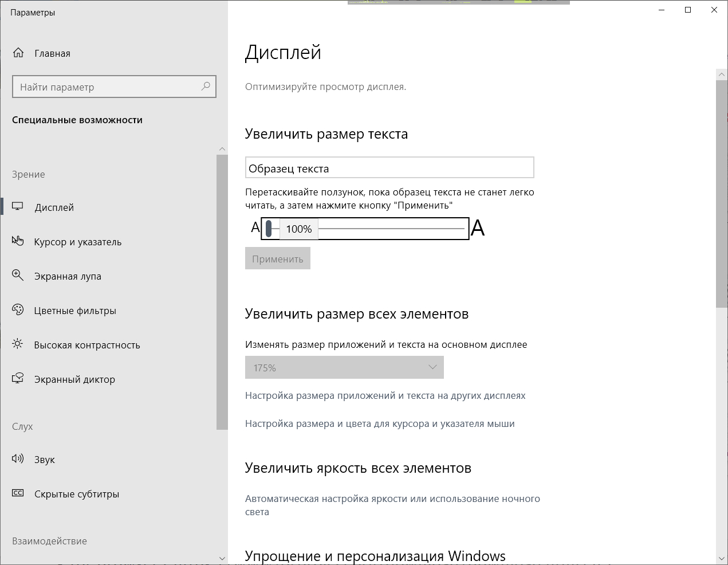The height and width of the screenshot is (565, 728).
Task: Click the Home house icon
Action: pos(18,53)
